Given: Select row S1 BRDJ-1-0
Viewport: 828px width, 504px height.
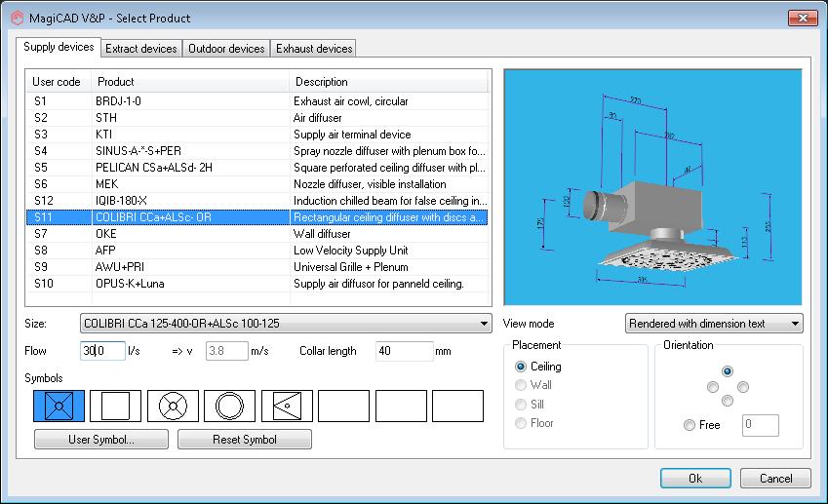Looking at the screenshot, I should pos(257,101).
